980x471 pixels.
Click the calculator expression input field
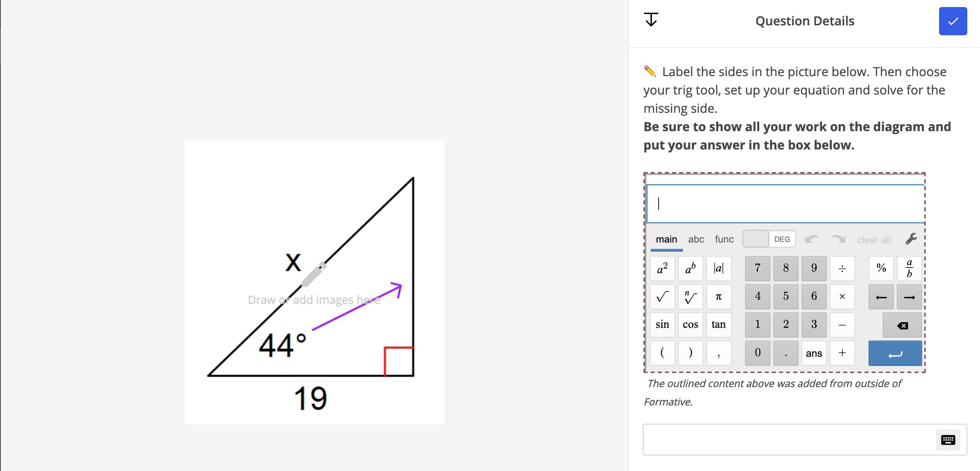(x=786, y=204)
